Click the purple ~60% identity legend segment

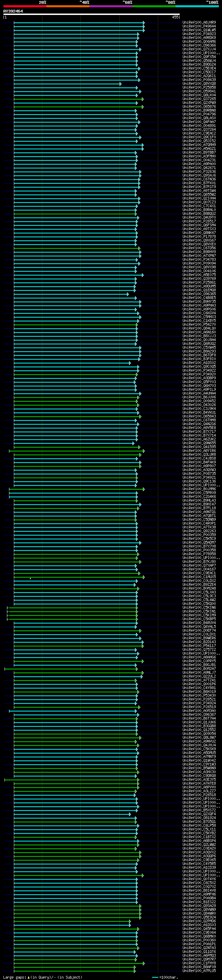(x=111, y=6)
